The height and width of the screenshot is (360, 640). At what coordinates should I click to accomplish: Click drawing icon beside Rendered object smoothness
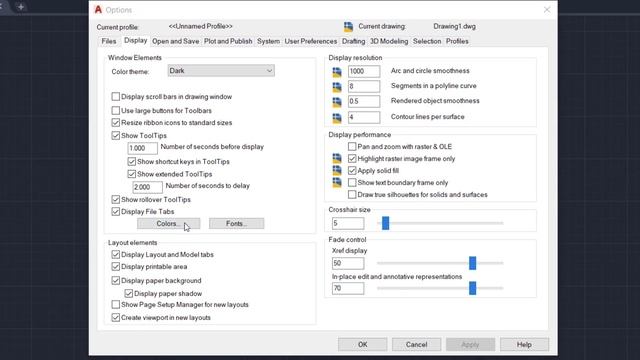(x=337, y=102)
